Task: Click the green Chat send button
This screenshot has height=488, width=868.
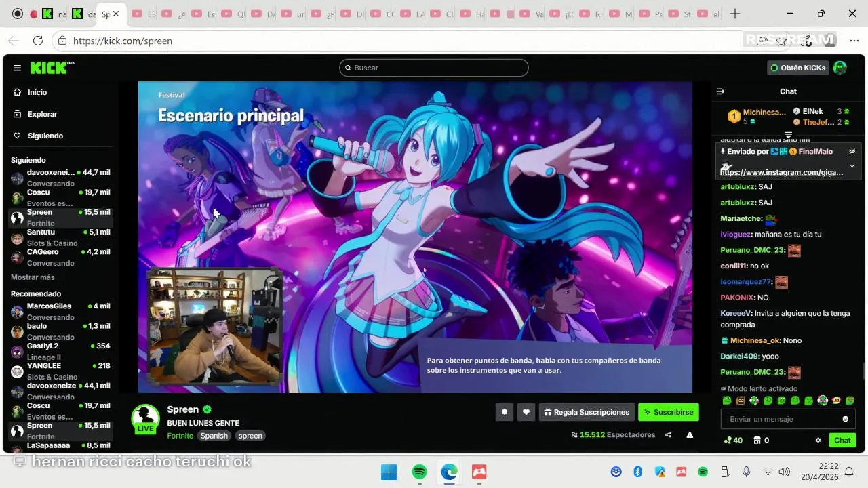Action: 842,440
